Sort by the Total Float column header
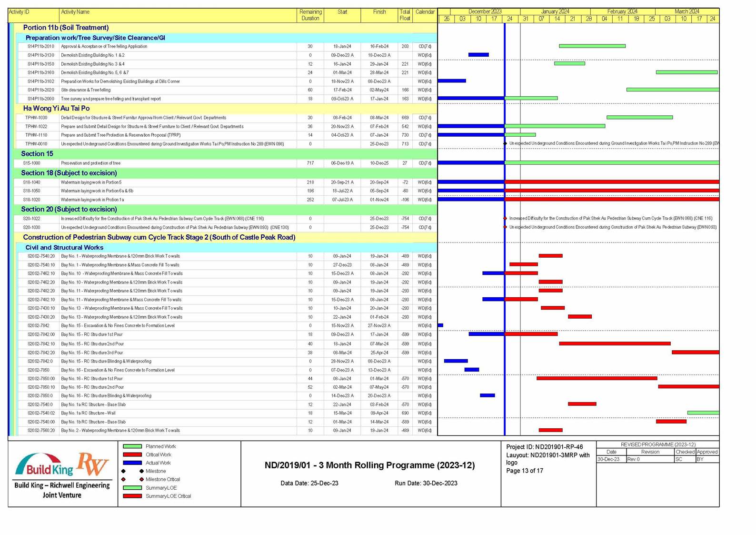This screenshot has width=756, height=535. tap(405, 15)
